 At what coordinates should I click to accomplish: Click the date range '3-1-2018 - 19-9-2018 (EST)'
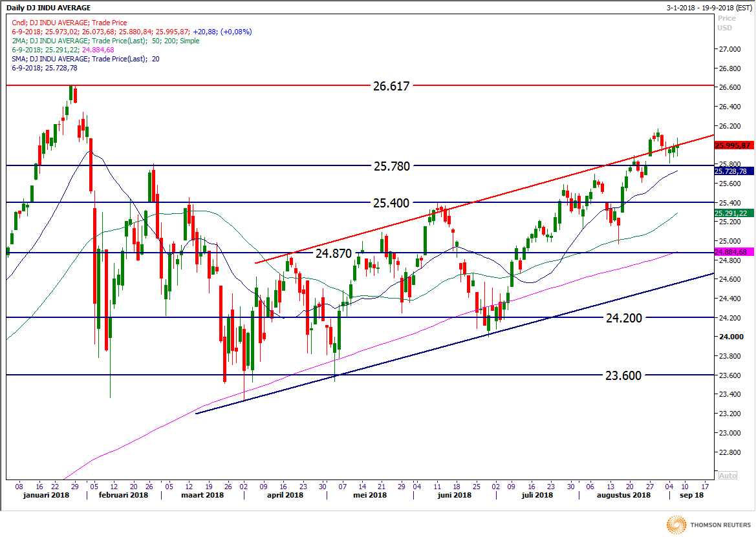point(708,8)
